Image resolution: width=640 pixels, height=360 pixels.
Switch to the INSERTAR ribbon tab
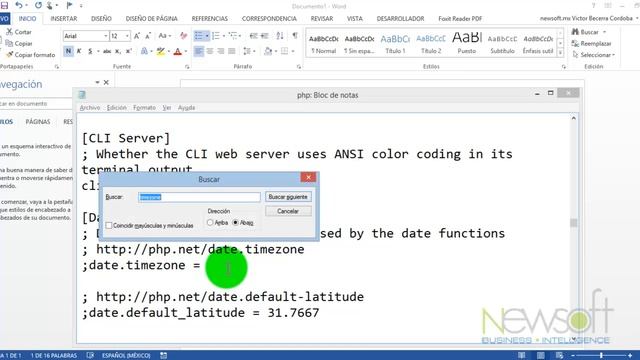click(64, 19)
